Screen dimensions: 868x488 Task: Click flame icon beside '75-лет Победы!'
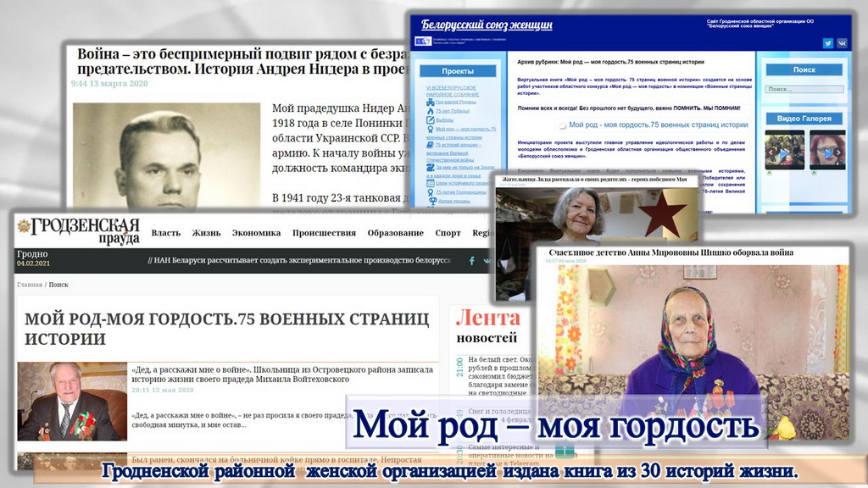431,111
